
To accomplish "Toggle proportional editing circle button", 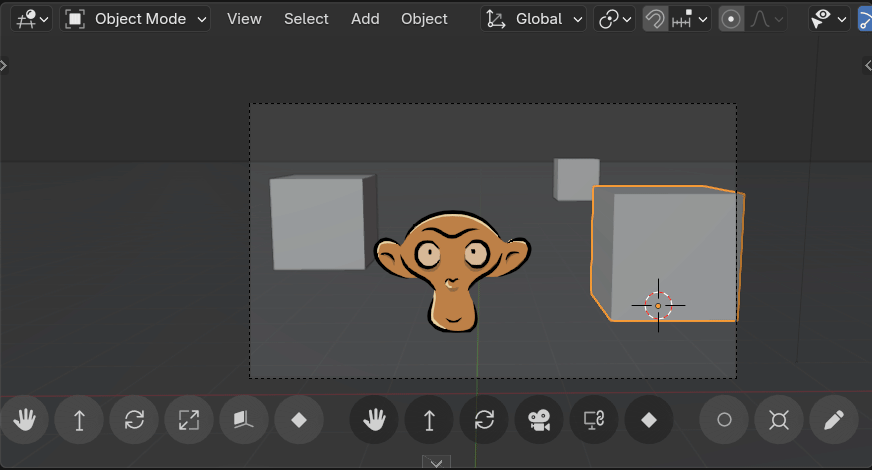I will point(731,19).
